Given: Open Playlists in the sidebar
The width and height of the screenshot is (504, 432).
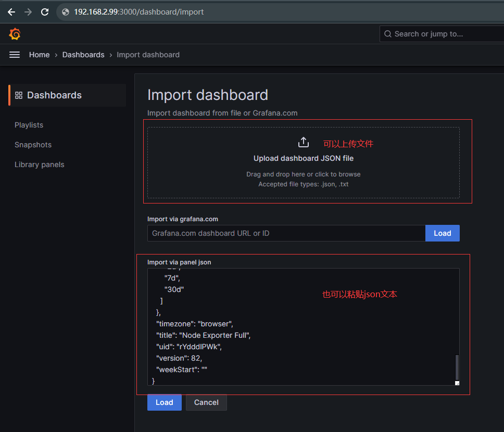Looking at the screenshot, I should point(29,125).
